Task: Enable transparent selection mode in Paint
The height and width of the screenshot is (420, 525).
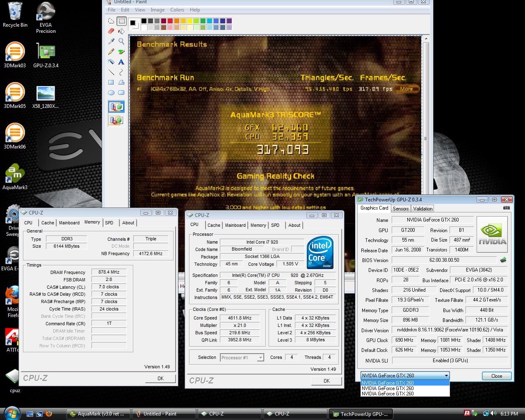Action: pos(116,120)
